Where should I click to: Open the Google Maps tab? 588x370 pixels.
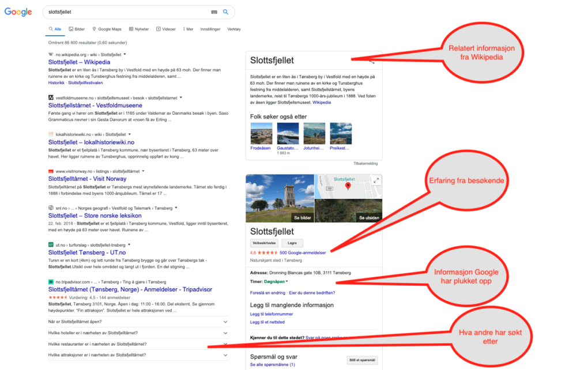[x=107, y=29]
